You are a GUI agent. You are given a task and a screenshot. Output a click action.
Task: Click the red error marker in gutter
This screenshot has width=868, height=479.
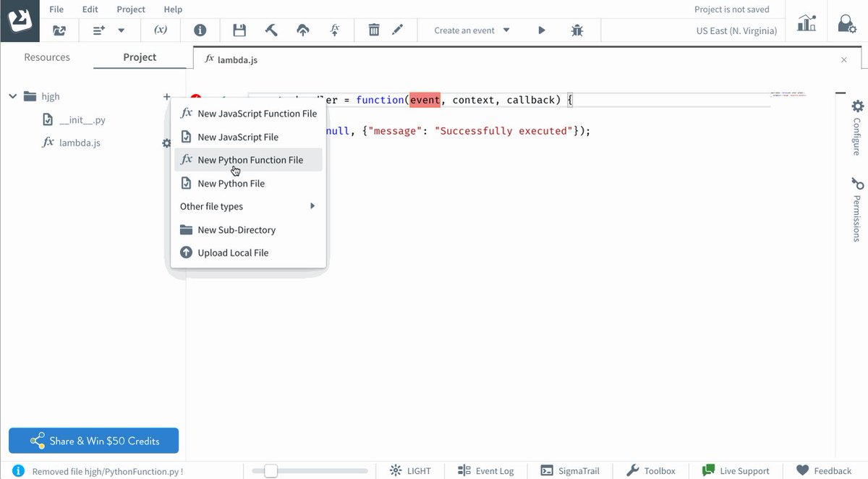[x=195, y=99]
